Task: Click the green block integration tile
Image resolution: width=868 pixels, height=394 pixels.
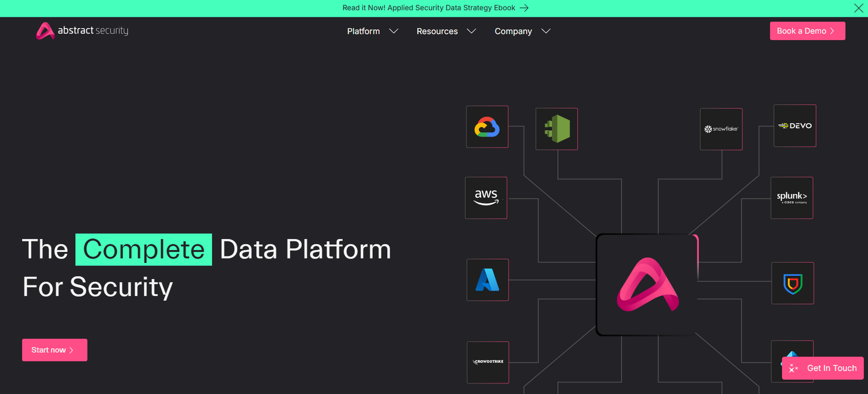Action: pyautogui.click(x=557, y=129)
